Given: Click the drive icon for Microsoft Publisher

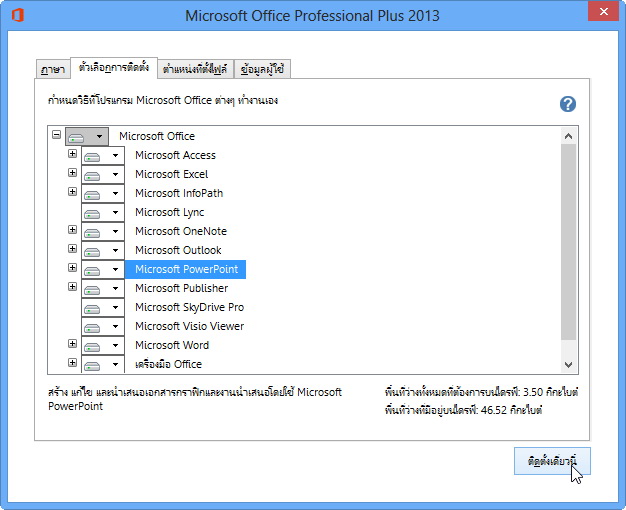Looking at the screenshot, I should tap(93, 290).
